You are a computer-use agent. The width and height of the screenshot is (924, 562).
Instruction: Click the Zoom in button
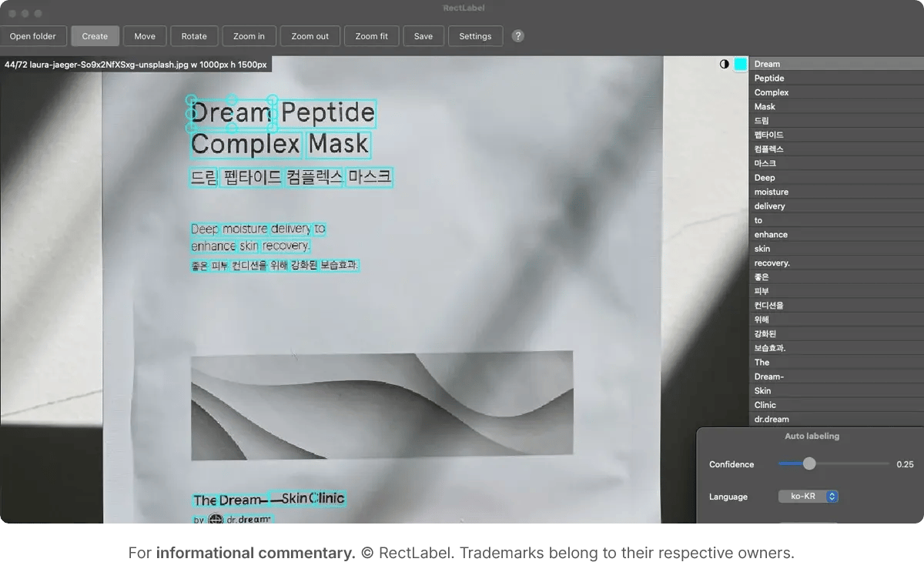click(249, 36)
